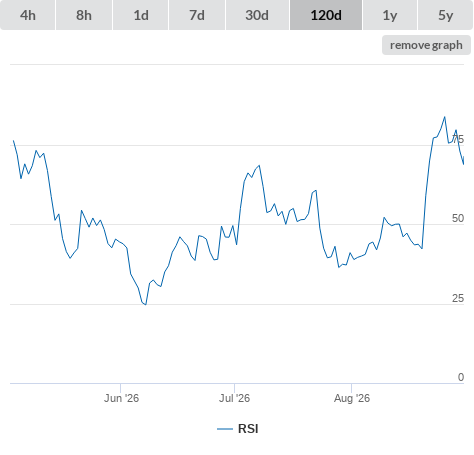Click the 75 y-axis label
The width and height of the screenshot is (474, 455).
click(x=458, y=139)
